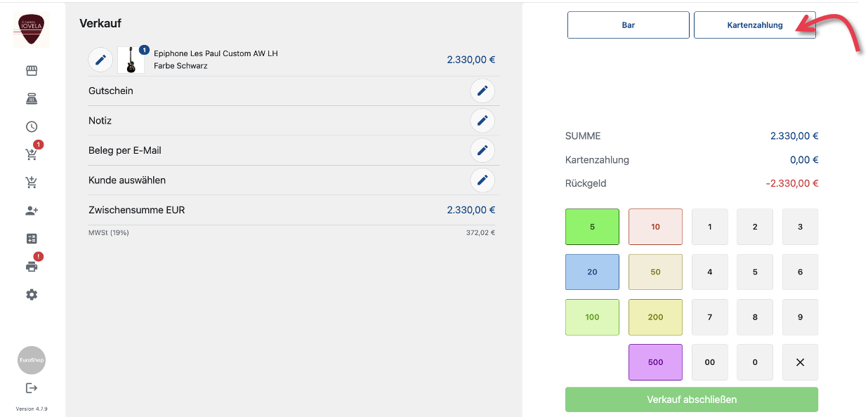Open the settings gear icon

pyautogui.click(x=32, y=295)
